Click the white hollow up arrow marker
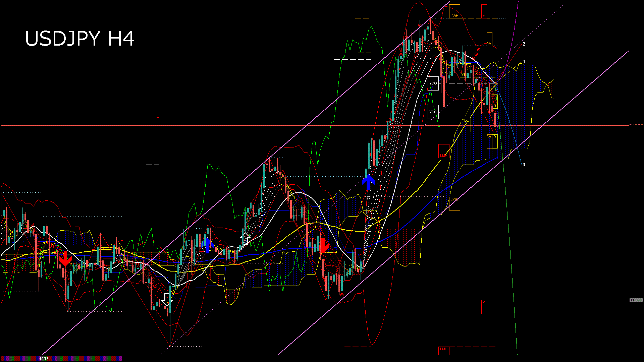 [x=245, y=239]
